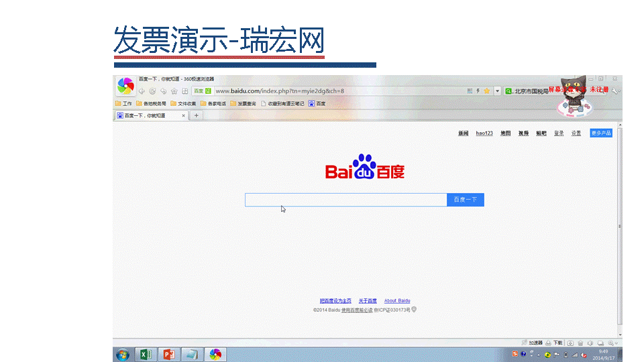Click the Baidu logo image
This screenshot has width=644, height=362.
(x=365, y=167)
